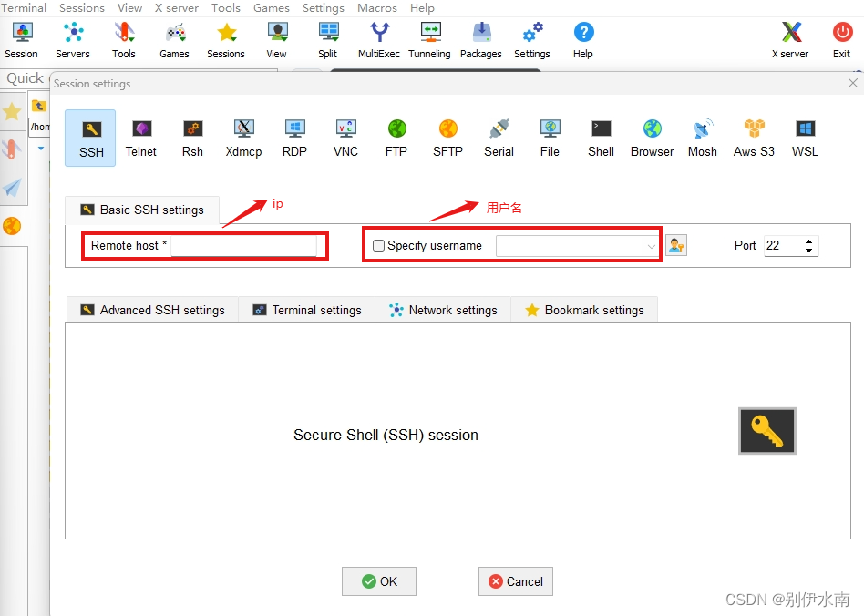Click the Cancel button
This screenshot has width=864, height=616.
coord(516,581)
